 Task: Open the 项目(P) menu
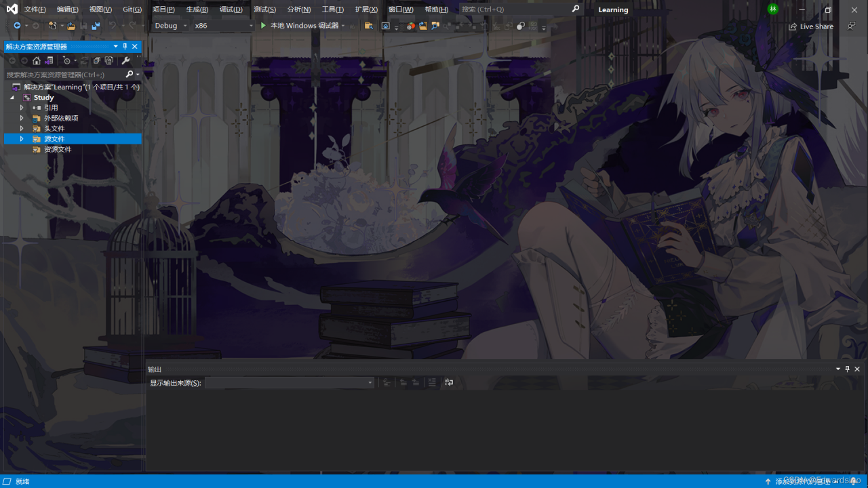(163, 9)
